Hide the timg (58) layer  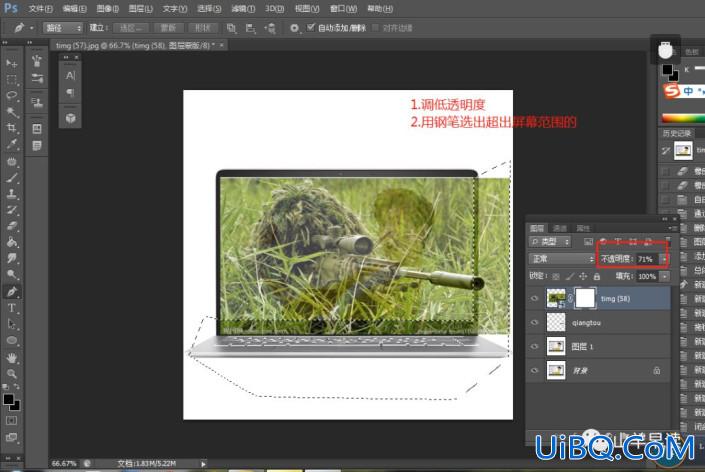[535, 298]
